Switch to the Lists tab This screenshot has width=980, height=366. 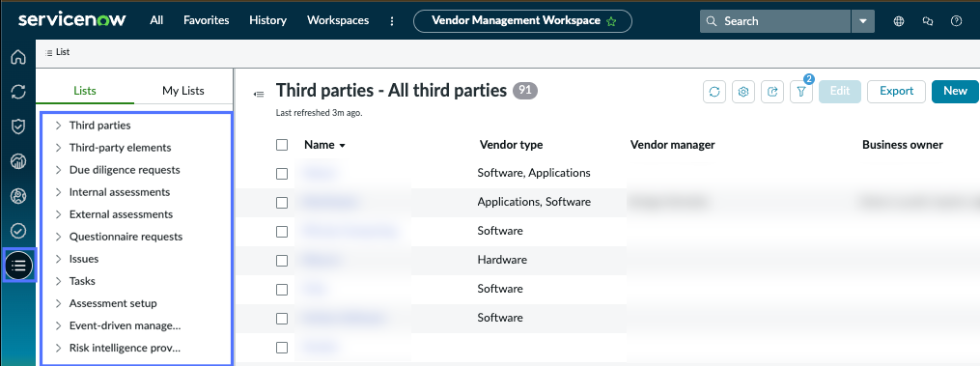point(85,91)
